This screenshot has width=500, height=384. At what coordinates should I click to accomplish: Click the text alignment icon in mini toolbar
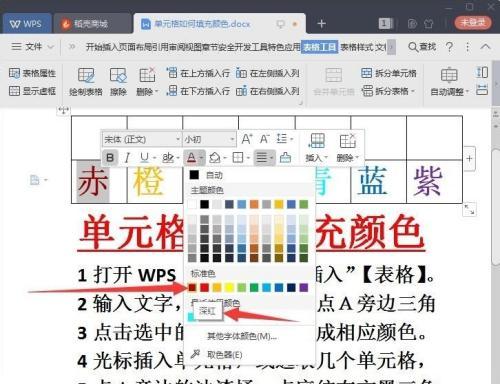point(262,157)
